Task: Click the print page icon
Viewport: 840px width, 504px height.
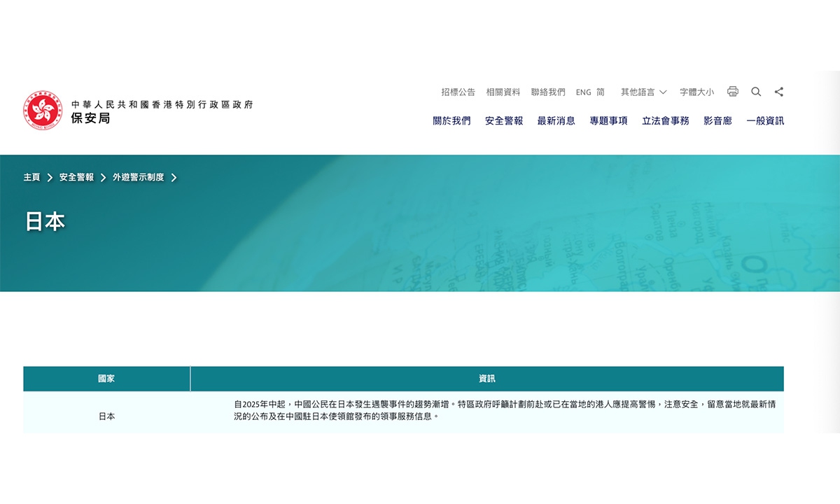Action: [733, 92]
